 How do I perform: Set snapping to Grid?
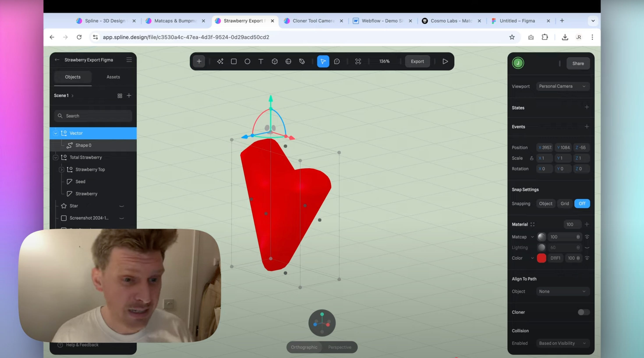[x=564, y=203]
